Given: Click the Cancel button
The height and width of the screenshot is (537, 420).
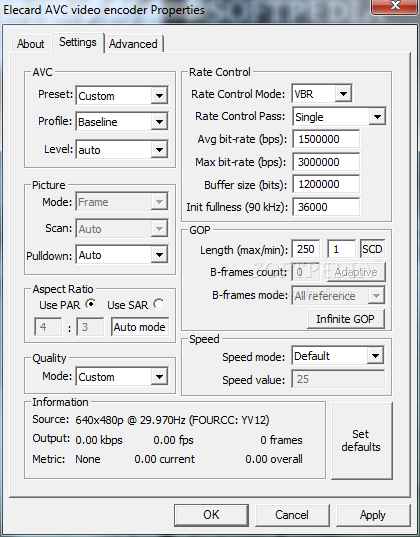Looking at the screenshot, I should [x=292, y=515].
